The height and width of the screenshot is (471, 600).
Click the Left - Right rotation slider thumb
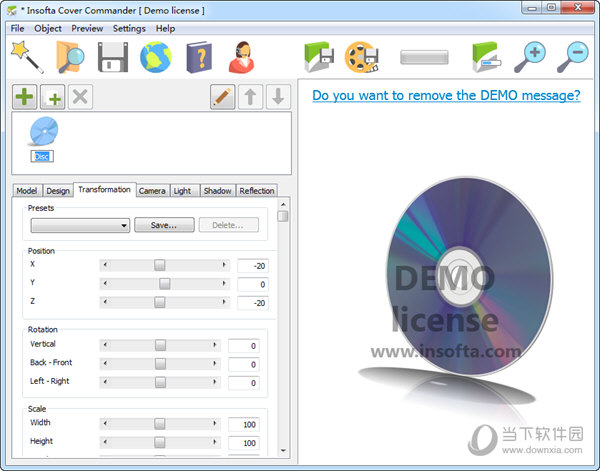click(160, 382)
